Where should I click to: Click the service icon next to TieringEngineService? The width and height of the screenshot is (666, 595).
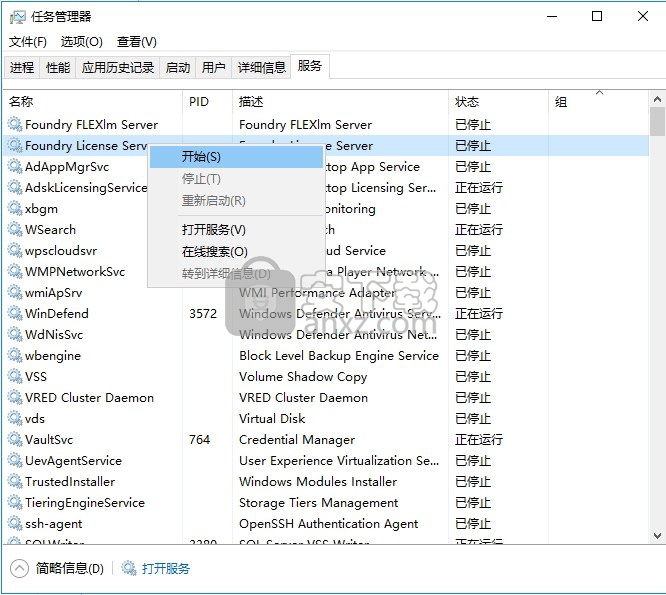(x=15, y=502)
